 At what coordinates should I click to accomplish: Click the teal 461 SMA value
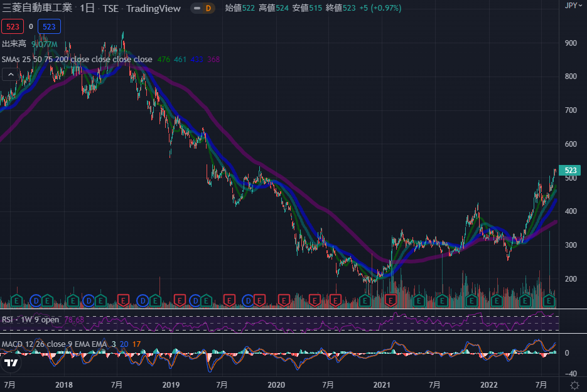tap(180, 60)
